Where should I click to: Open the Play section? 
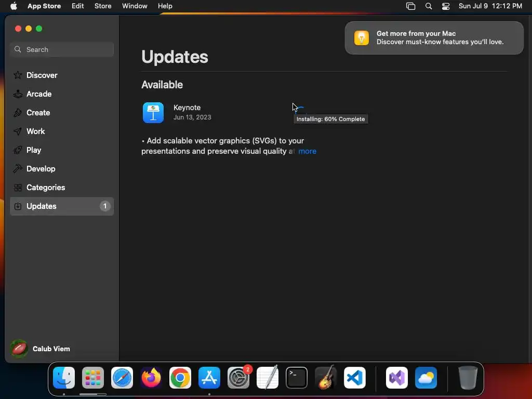pyautogui.click(x=62, y=150)
